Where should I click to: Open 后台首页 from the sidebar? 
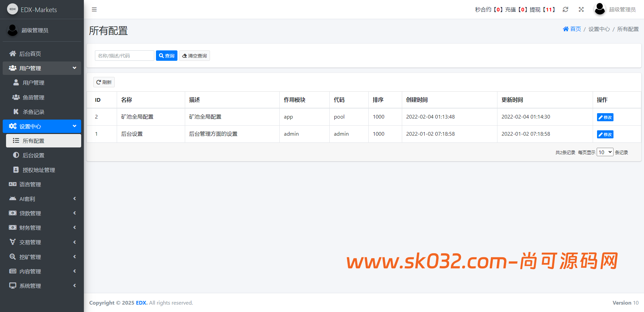(30, 54)
